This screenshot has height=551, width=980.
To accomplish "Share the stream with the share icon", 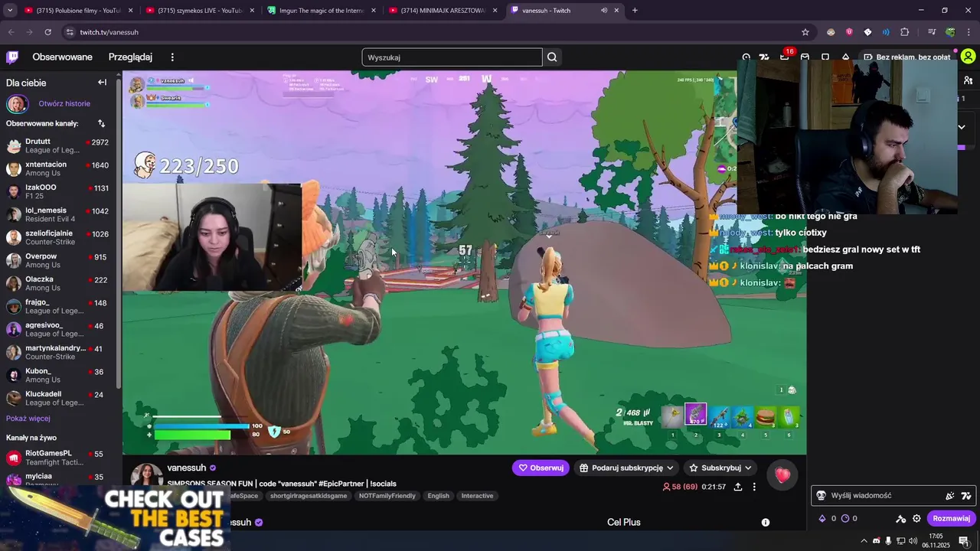I will click(x=738, y=487).
